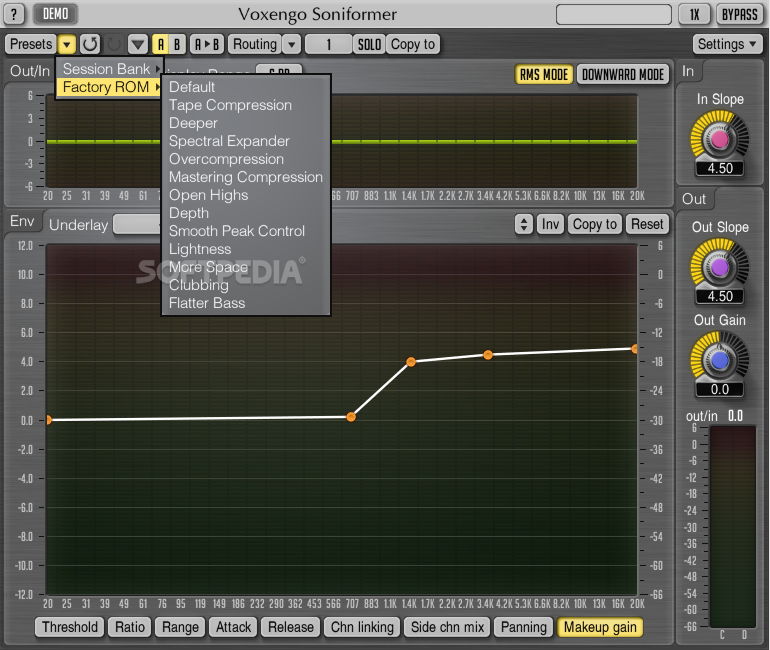Reset the envelope

pos(647,224)
